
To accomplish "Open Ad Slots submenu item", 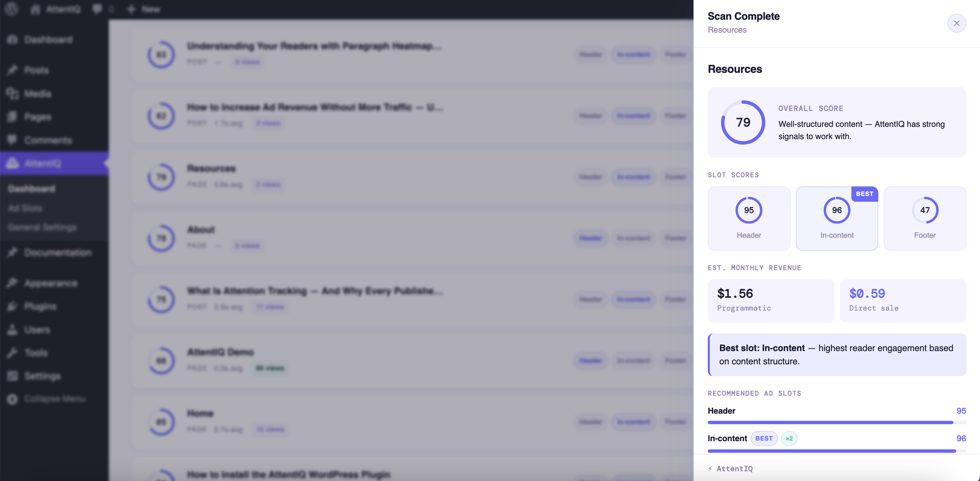I will pos(25,208).
